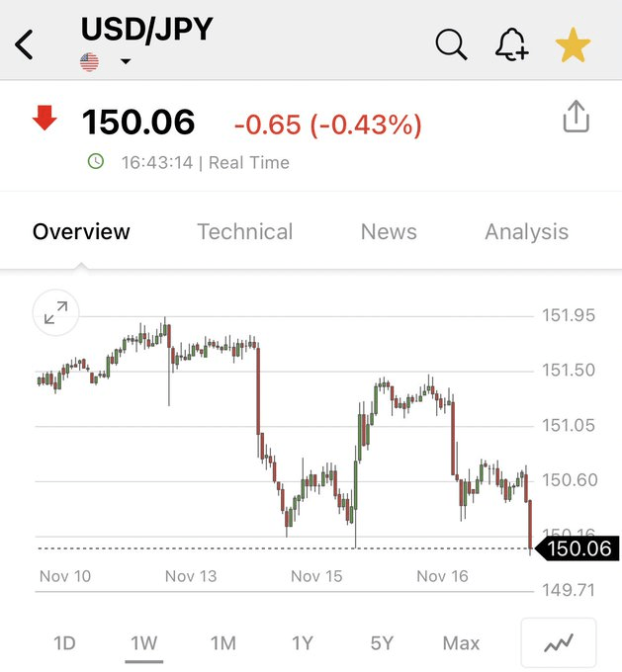Choose the 1M chart range
This screenshot has width=622, height=672.
pyautogui.click(x=223, y=643)
